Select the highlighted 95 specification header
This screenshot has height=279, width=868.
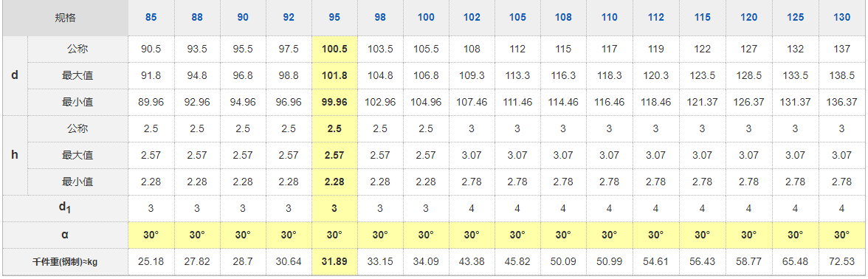[334, 18]
